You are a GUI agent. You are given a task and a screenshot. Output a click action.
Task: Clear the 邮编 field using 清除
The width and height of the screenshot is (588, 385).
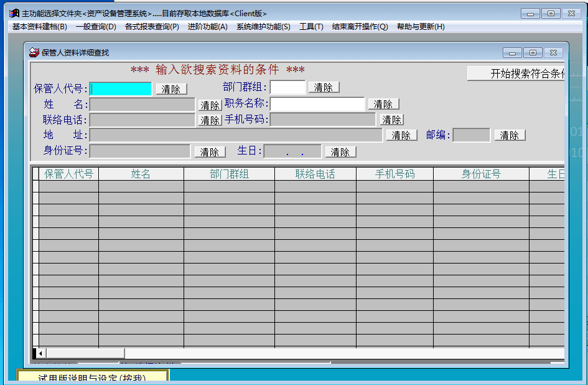point(510,135)
